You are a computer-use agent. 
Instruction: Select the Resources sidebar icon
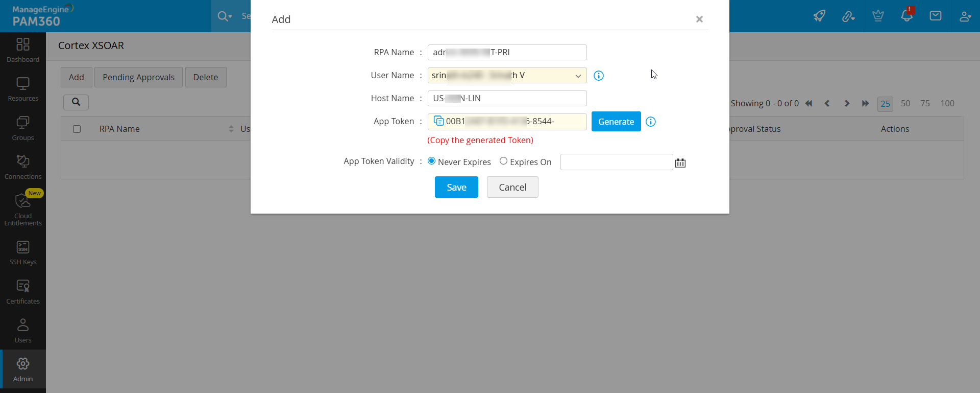(23, 88)
